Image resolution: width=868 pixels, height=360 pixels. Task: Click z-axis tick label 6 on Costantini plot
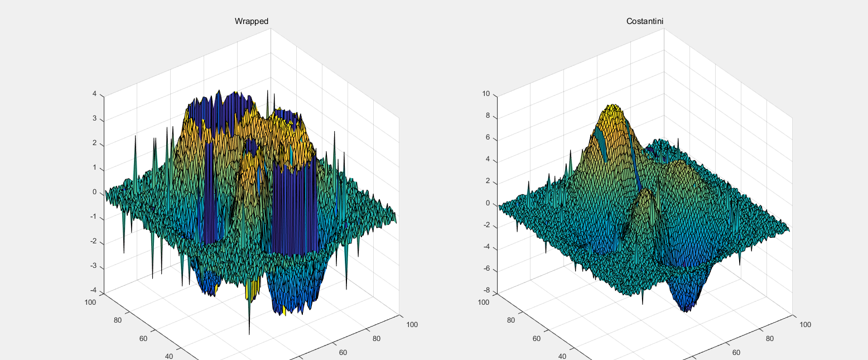pyautogui.click(x=488, y=138)
